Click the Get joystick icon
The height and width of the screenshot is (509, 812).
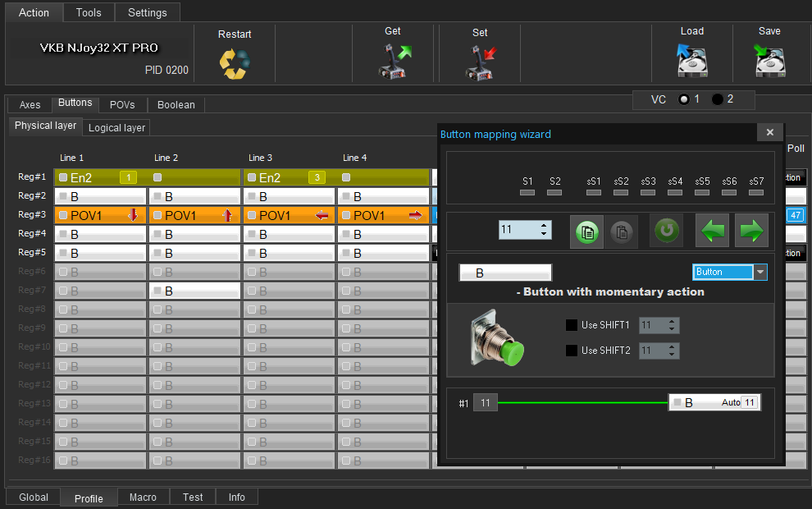coord(393,62)
